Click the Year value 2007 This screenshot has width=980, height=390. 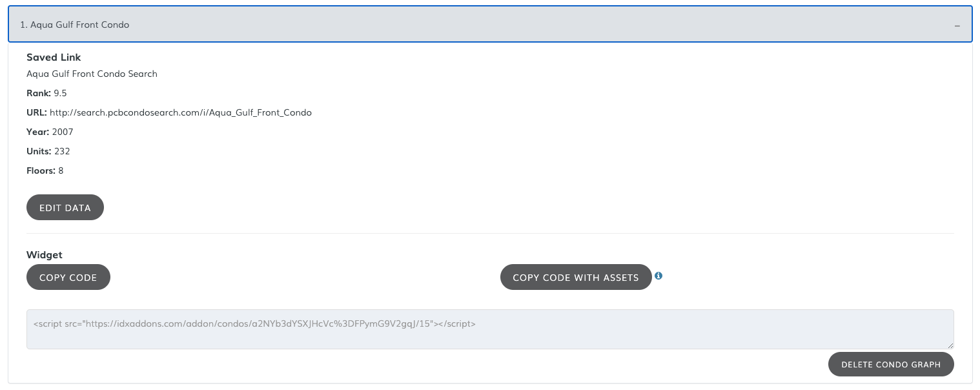pos(63,132)
